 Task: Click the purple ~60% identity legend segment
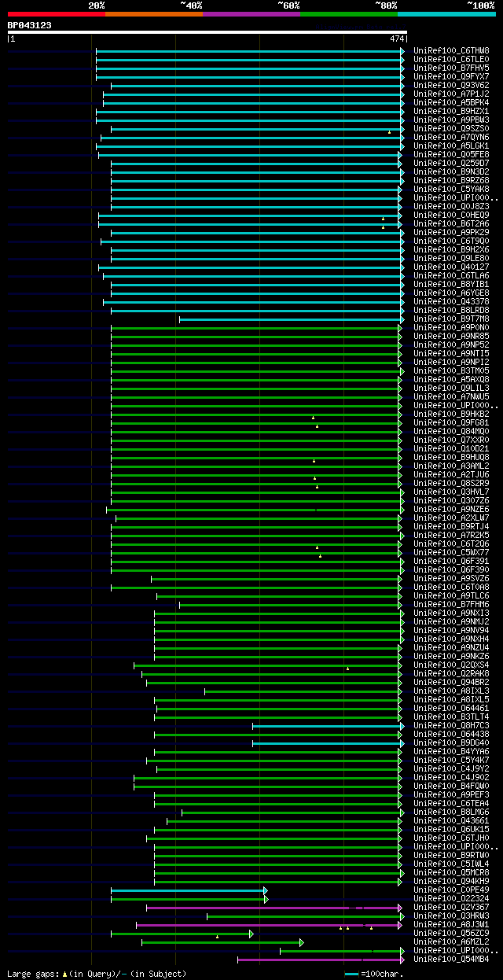[x=251, y=14]
